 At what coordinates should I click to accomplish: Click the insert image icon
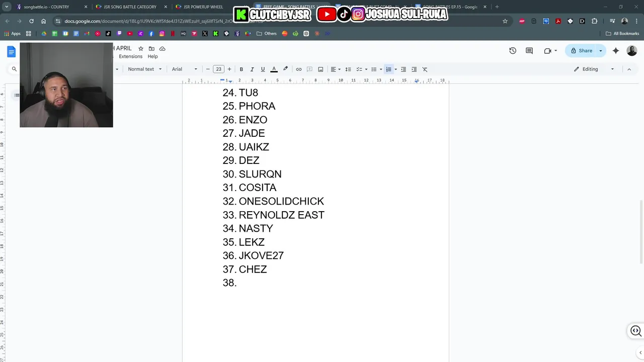[x=320, y=69]
